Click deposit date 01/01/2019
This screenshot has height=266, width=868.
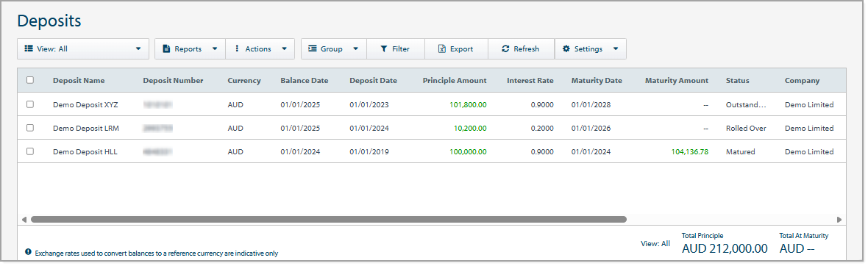tap(369, 151)
